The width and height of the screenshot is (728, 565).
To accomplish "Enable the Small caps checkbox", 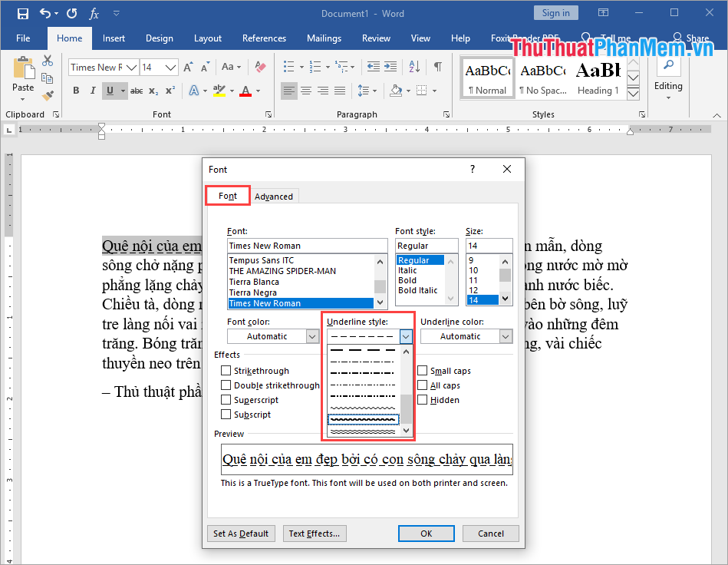I will point(423,370).
